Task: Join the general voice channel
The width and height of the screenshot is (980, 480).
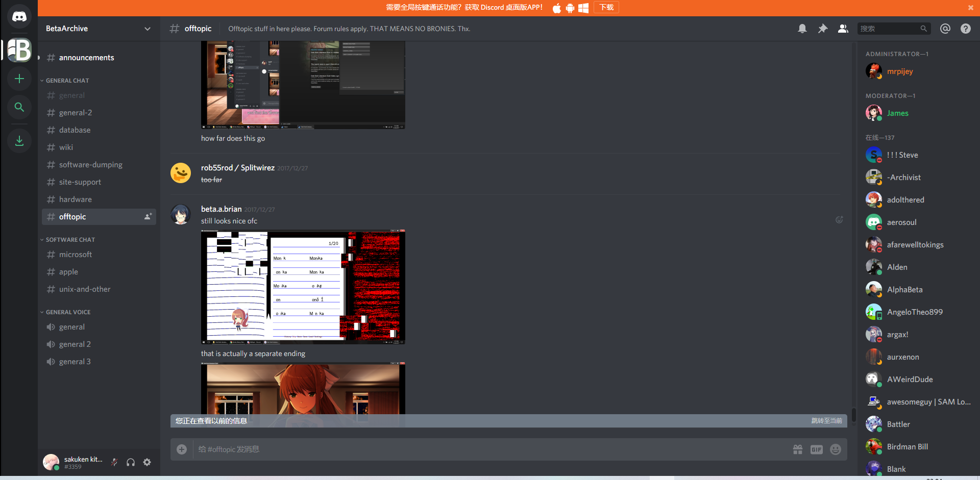Action: tap(99, 327)
